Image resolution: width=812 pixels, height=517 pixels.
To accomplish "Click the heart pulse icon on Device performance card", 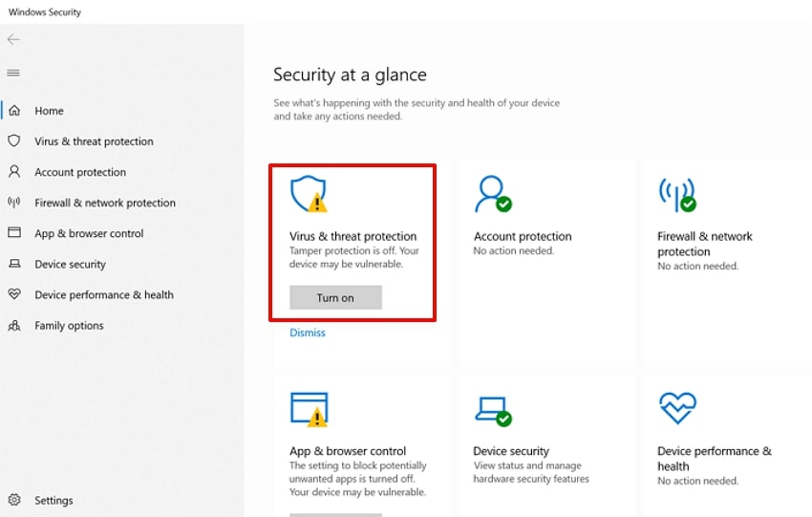I will click(x=677, y=408).
